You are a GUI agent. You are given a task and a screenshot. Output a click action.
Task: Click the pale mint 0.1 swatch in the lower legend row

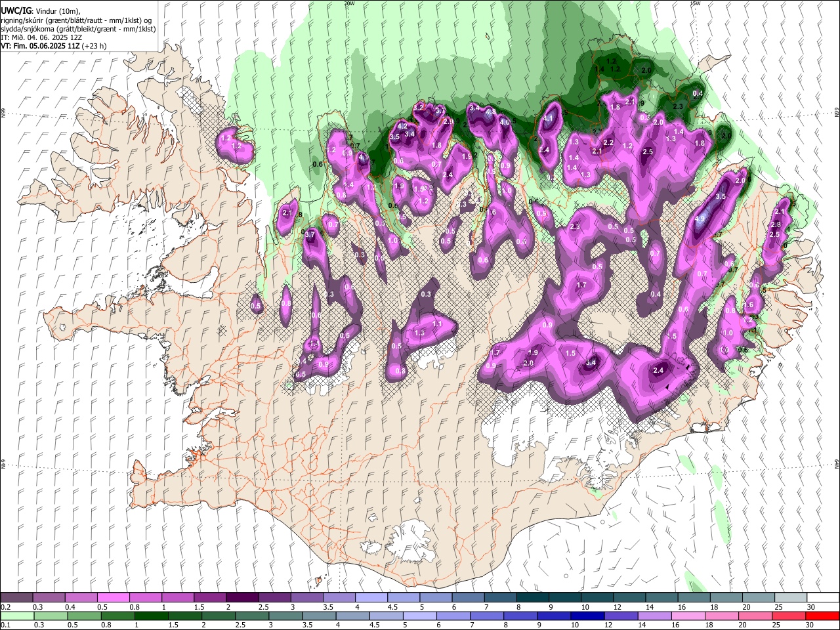tap(17, 616)
